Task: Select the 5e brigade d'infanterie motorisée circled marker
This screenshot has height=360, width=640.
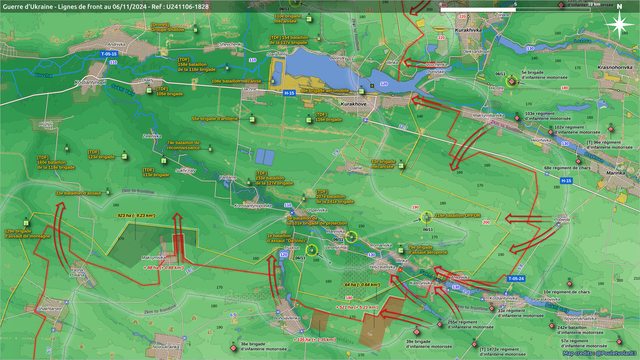Action: point(511,82)
